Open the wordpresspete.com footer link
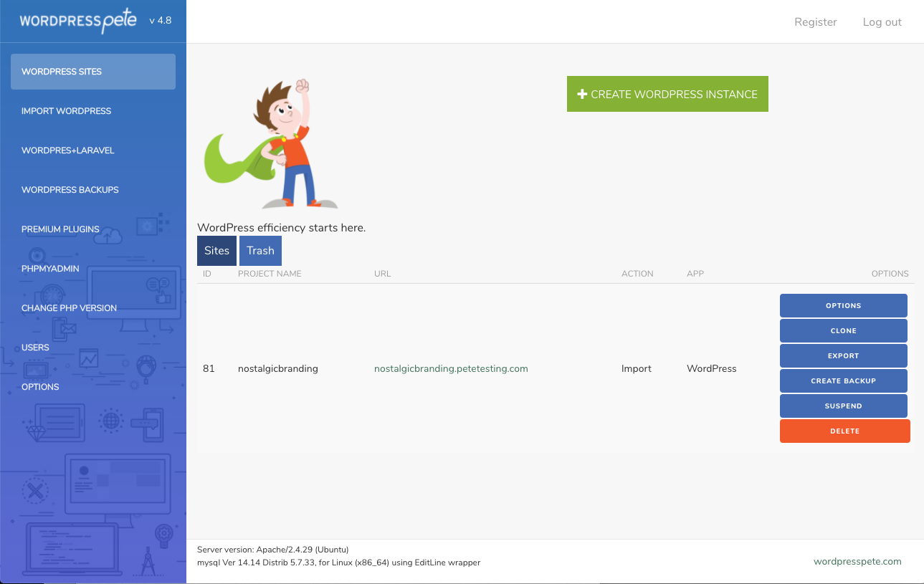The width and height of the screenshot is (924, 584). tap(857, 562)
